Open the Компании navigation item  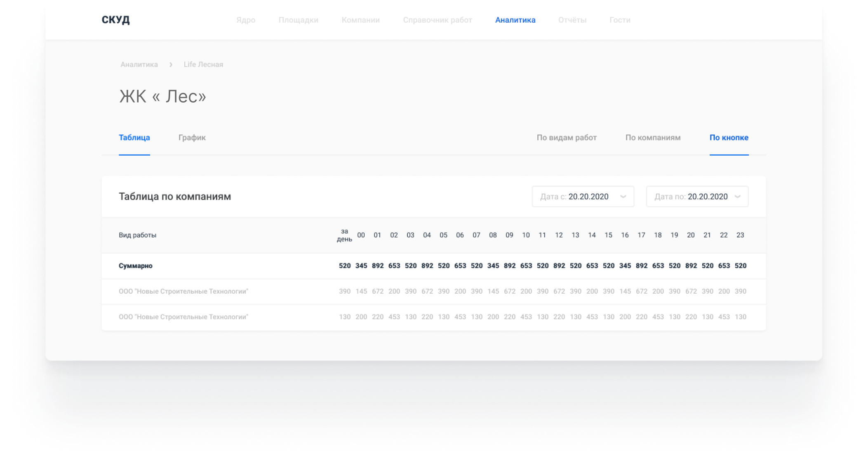point(360,20)
